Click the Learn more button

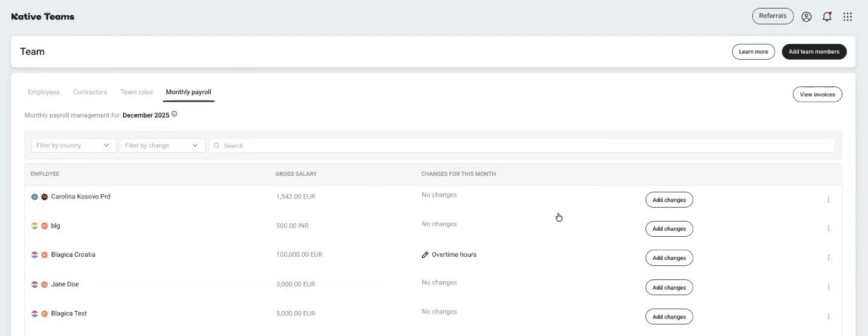pos(753,52)
